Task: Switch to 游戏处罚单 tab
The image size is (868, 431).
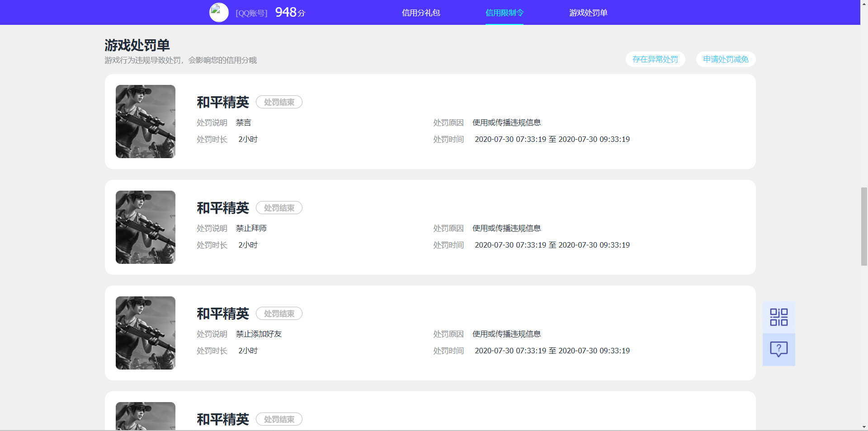Action: (x=588, y=13)
